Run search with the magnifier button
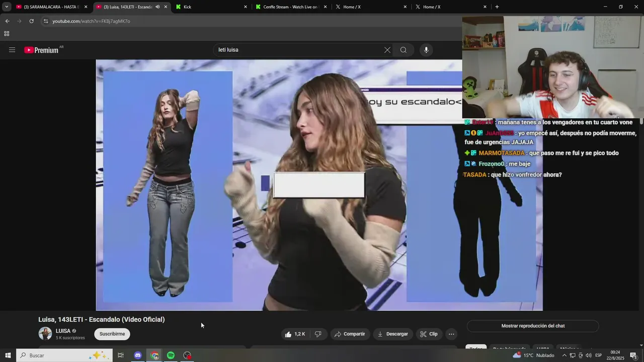 404,50
